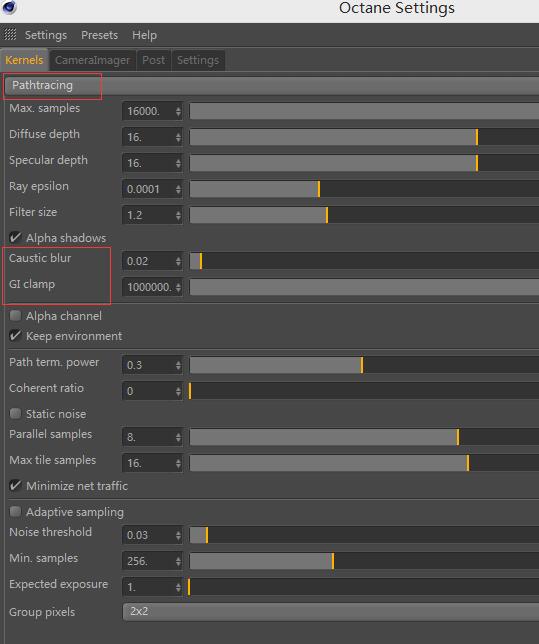Viewport: 539px width, 644px height.
Task: Click the GI clamp spinner arrows
Action: [x=178, y=287]
